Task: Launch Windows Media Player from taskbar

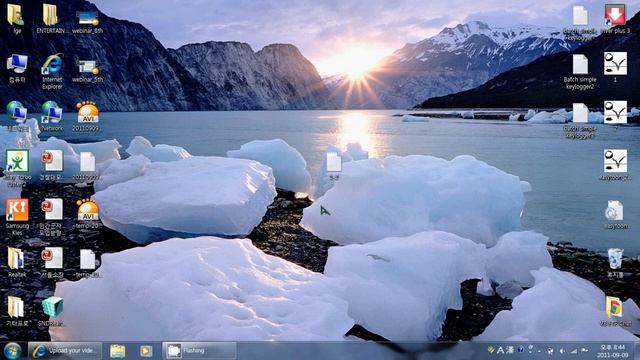Action: (146, 351)
